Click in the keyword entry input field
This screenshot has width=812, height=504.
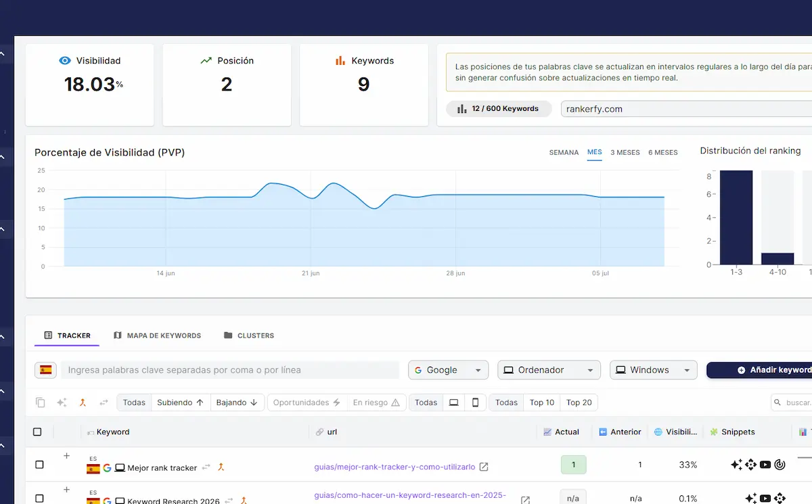(230, 370)
